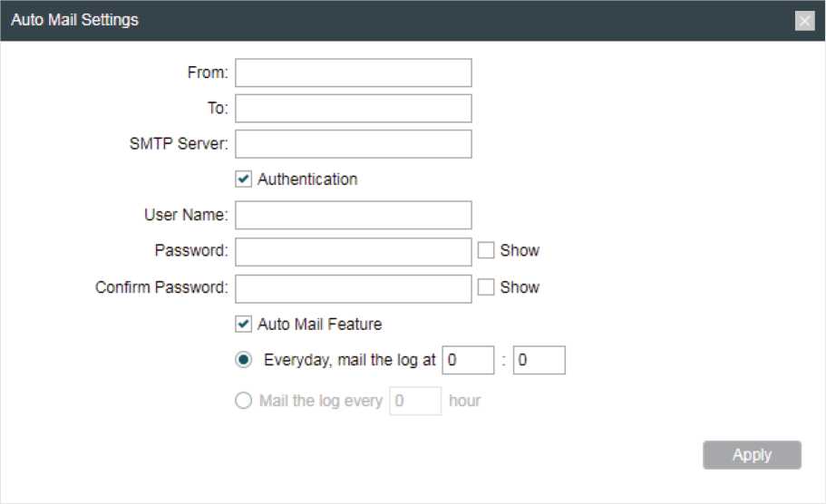Click the everyday mail minute field
Screen dimensions: 826x504
point(539,360)
